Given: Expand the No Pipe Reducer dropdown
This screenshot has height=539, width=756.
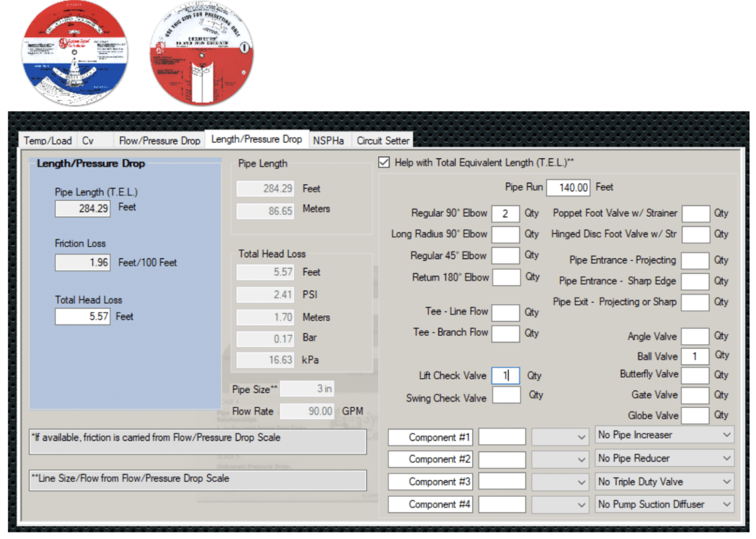Looking at the screenshot, I should [x=664, y=459].
